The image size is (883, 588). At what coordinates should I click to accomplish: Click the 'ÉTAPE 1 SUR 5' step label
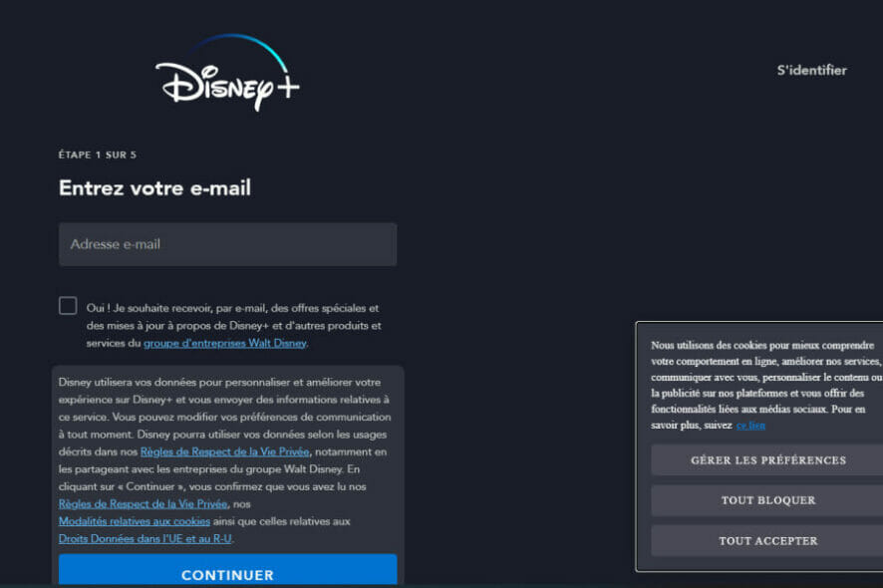tap(98, 154)
